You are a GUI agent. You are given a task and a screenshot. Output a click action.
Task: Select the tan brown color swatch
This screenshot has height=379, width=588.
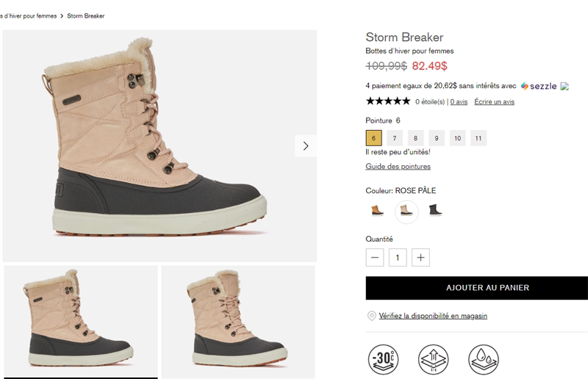click(x=377, y=211)
